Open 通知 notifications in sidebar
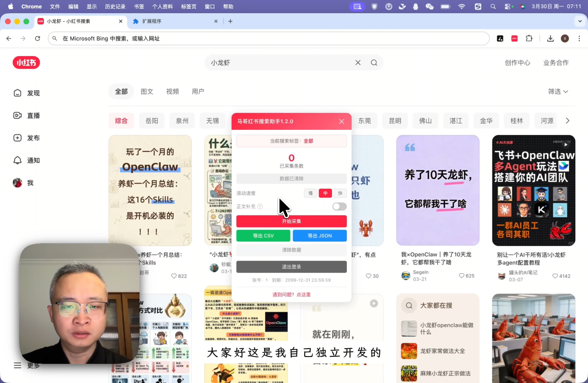 pyautogui.click(x=27, y=160)
